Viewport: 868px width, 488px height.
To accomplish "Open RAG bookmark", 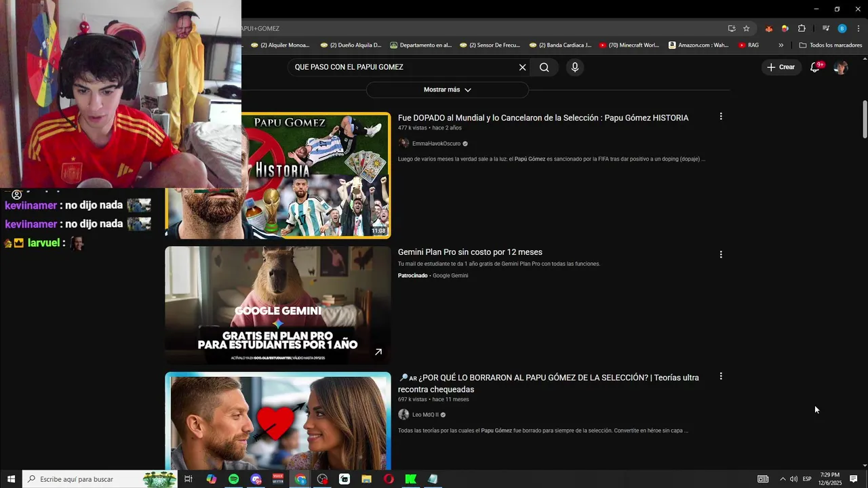I will click(x=749, y=45).
